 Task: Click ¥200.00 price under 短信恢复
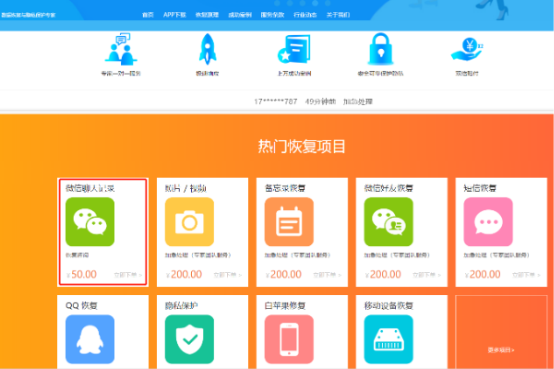[x=482, y=274]
